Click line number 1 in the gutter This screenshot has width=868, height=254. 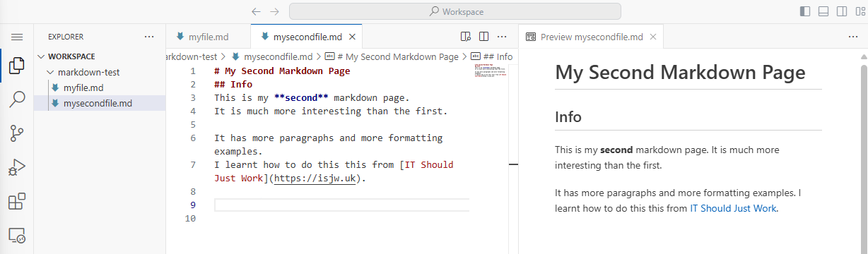tap(193, 71)
